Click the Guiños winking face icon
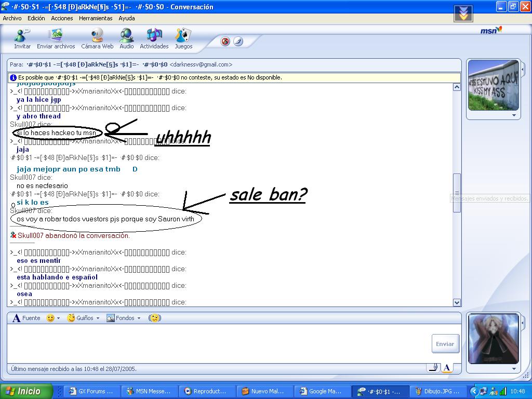Viewport: 532px width, 399px height. (71, 318)
